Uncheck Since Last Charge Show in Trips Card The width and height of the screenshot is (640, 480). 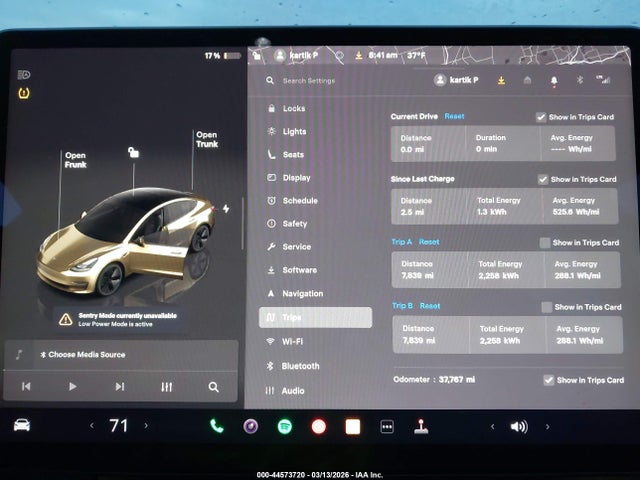click(x=542, y=179)
